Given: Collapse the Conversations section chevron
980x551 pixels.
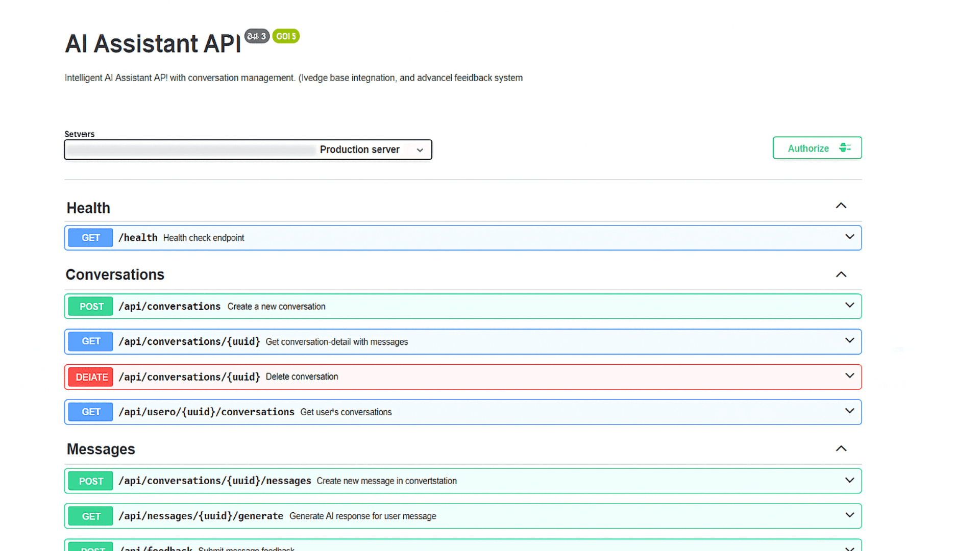Looking at the screenshot, I should coord(841,275).
